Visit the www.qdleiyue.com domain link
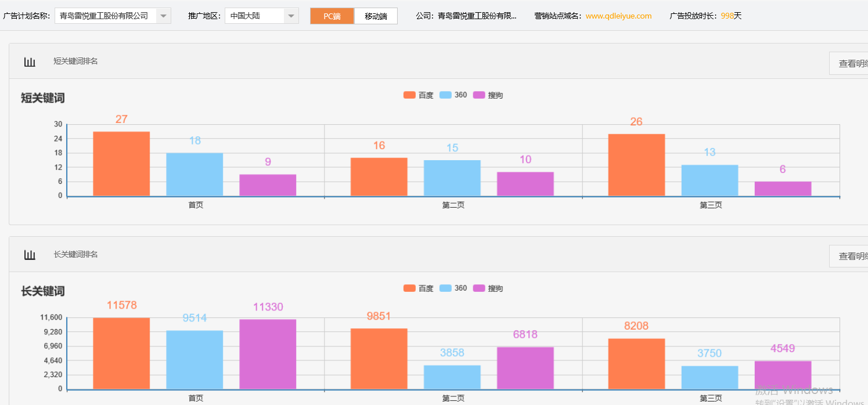The width and height of the screenshot is (868, 405). pos(618,16)
